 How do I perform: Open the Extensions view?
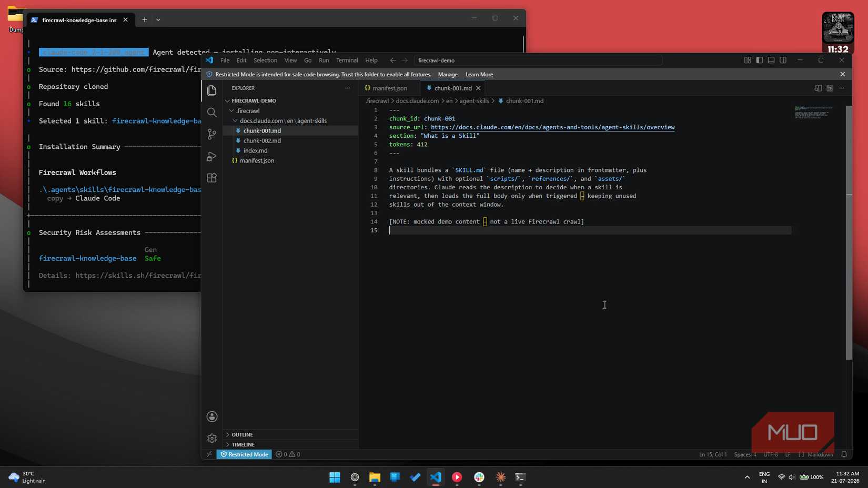212,178
